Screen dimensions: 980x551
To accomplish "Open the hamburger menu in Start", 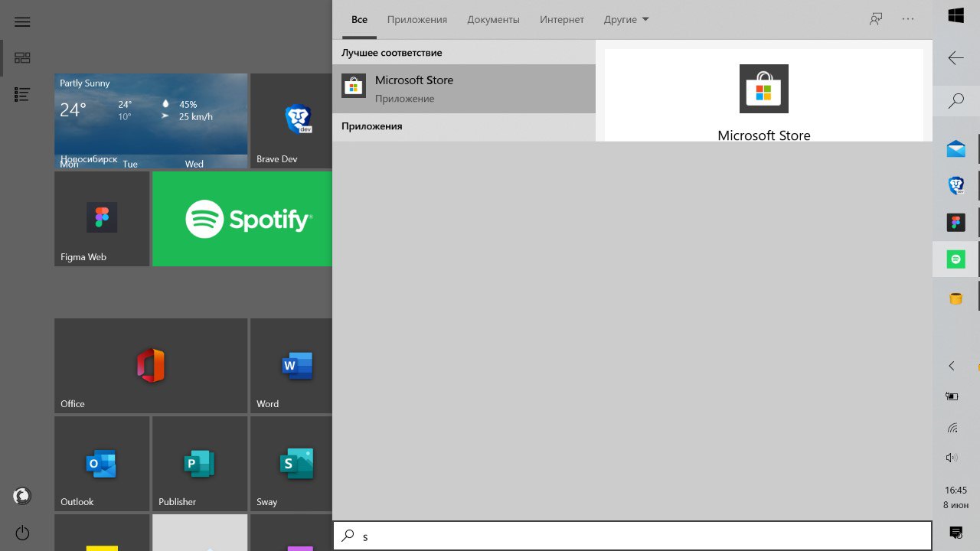I will tap(22, 22).
